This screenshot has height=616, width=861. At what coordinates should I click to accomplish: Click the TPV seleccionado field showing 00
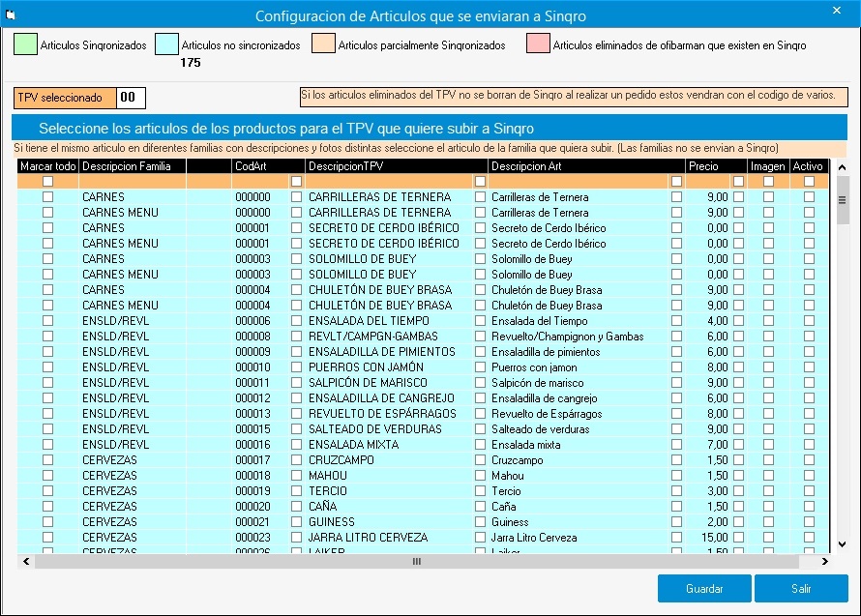click(131, 98)
